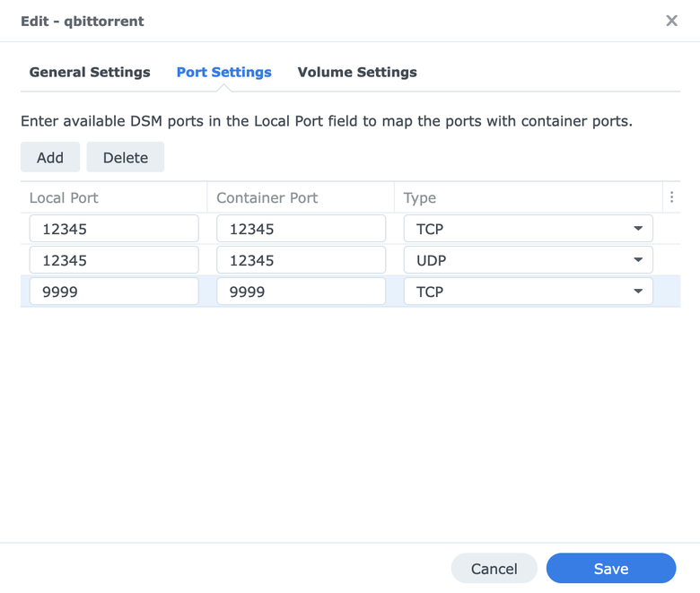Save the port settings
The image size is (700, 593).
pos(611,568)
